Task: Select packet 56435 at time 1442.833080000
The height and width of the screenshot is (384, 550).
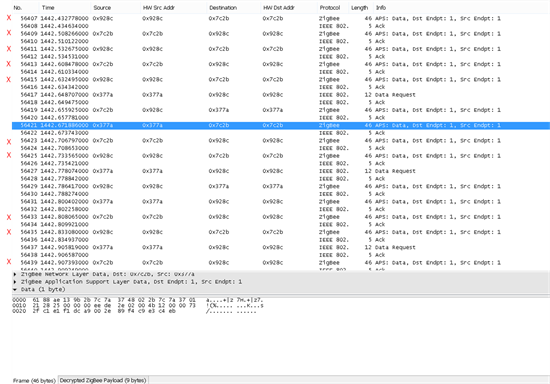Action: [281, 232]
